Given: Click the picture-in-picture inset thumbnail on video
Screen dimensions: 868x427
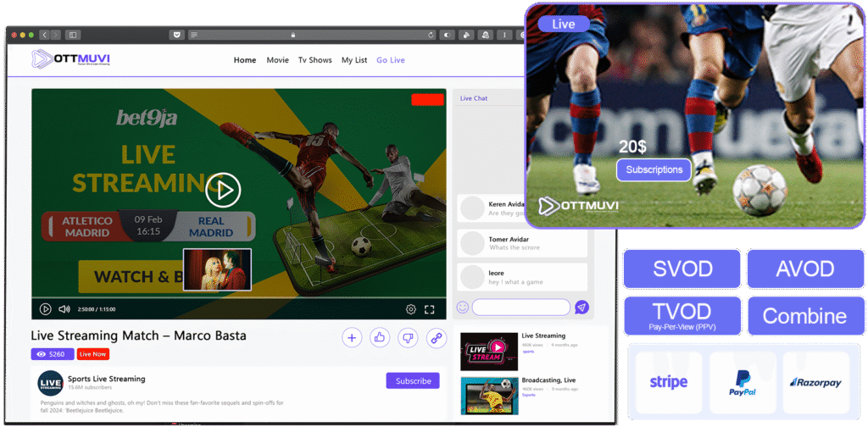Looking at the screenshot, I should [x=217, y=269].
